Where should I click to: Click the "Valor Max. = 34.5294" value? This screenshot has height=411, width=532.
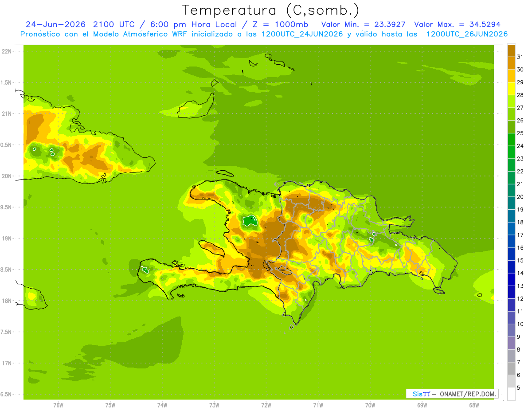[x=458, y=24]
